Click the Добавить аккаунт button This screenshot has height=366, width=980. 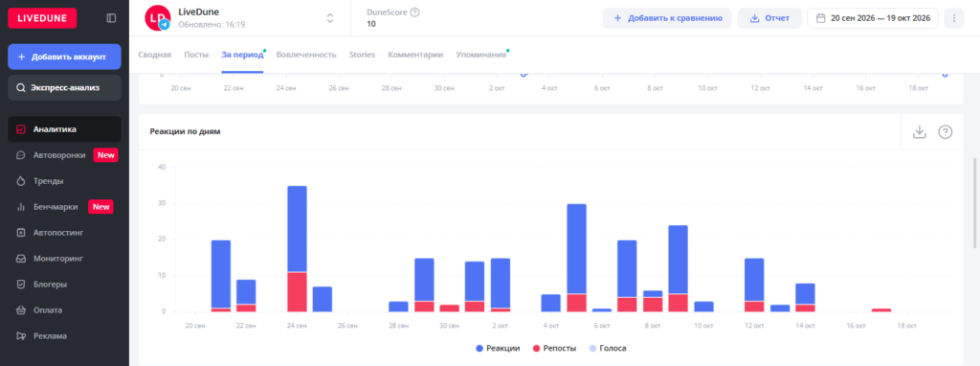[64, 57]
